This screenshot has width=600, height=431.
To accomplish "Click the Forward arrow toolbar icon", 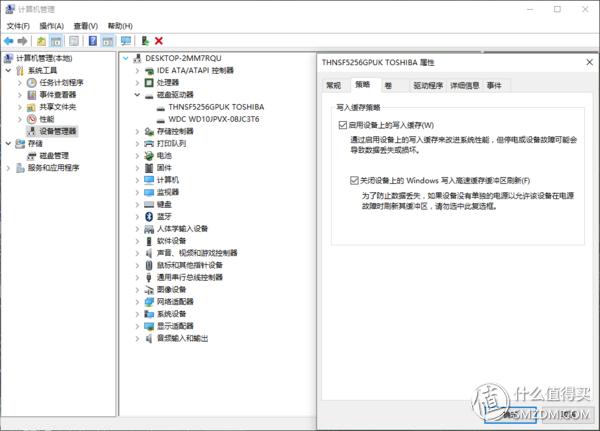I will (22, 41).
